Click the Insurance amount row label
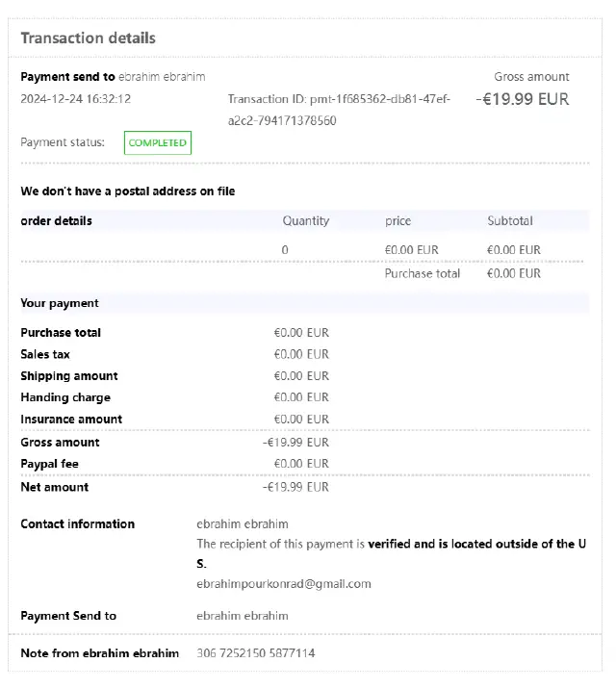The width and height of the screenshot is (616, 688). coord(71,420)
